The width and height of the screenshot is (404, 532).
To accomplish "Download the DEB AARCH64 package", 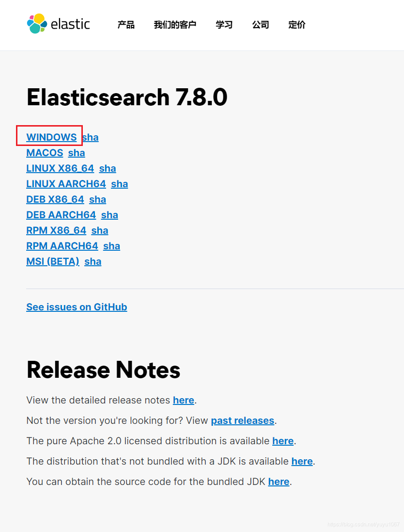I will [x=61, y=215].
